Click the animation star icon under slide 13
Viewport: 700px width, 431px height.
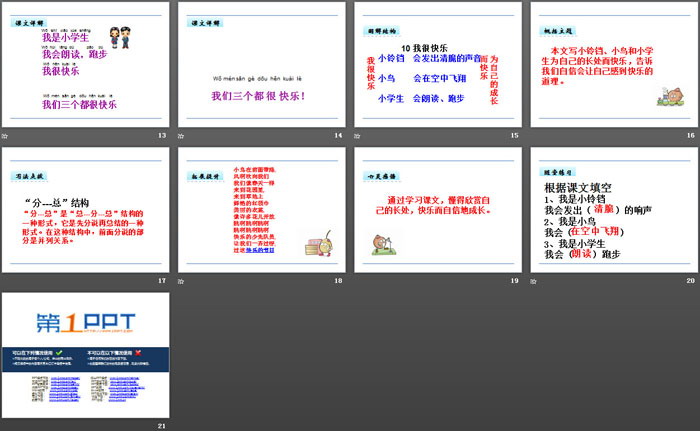click(8, 134)
